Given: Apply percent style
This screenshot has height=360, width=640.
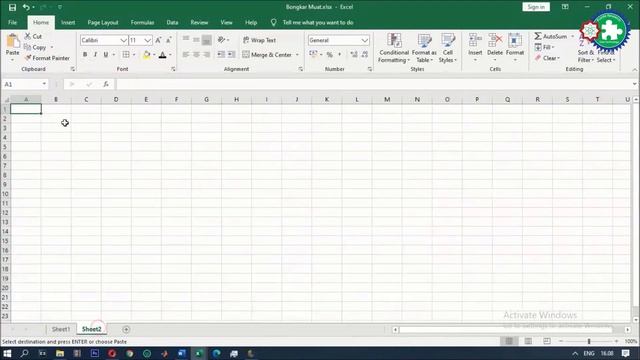Looking at the screenshot, I should pyautogui.click(x=329, y=54).
